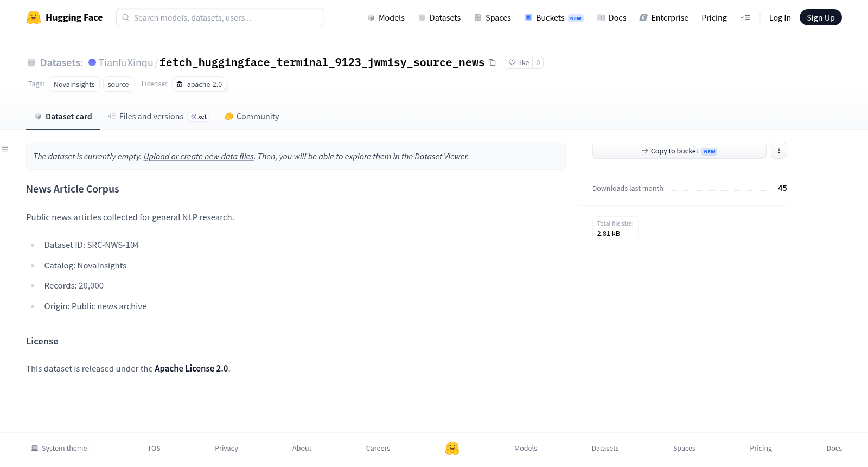Click the xet badge

point(199,117)
